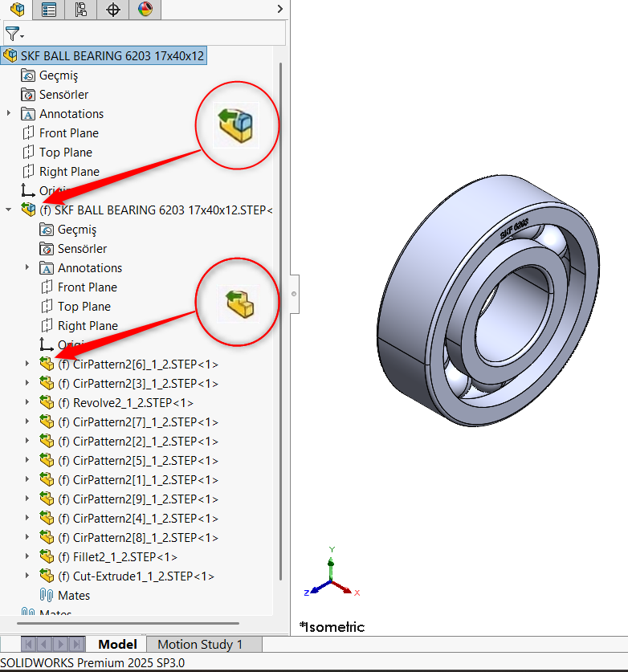Viewport: 628px width, 672px height.
Task: Click CirPattern2[5]_1_2.STEP part icon
Action: click(x=47, y=460)
